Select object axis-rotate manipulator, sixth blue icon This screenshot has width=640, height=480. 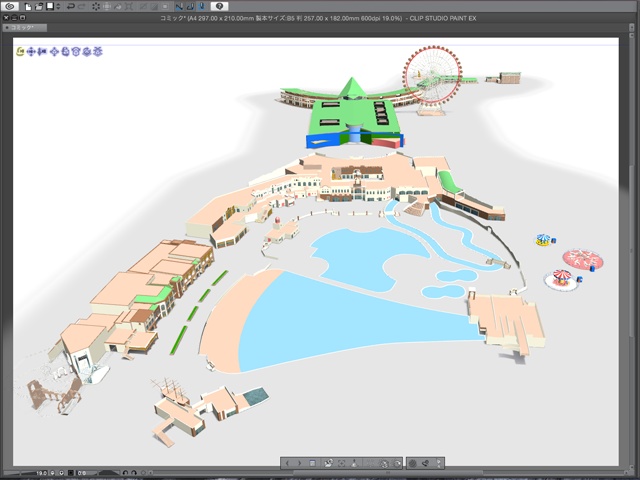click(76, 51)
